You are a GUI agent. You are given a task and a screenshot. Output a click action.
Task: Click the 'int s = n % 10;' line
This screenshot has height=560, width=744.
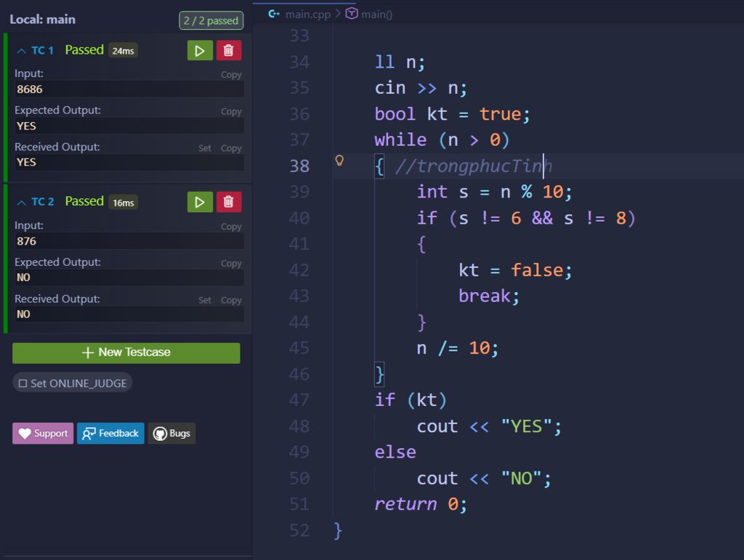[x=494, y=192]
